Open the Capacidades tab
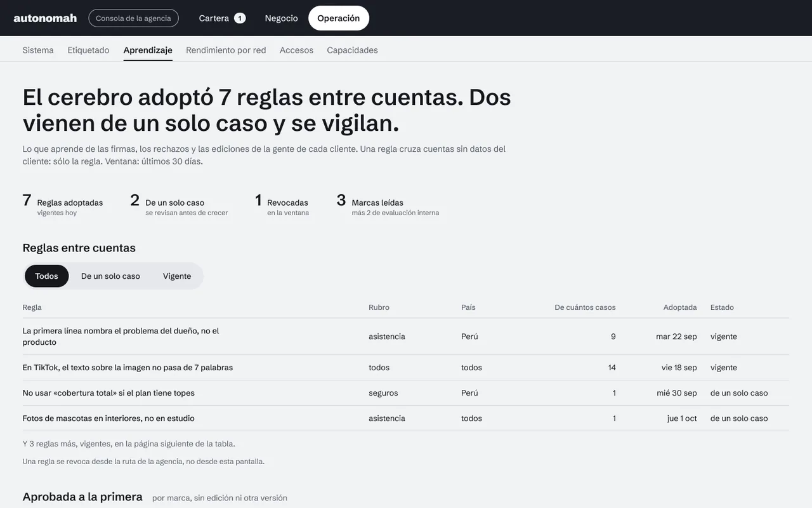 pyautogui.click(x=352, y=50)
